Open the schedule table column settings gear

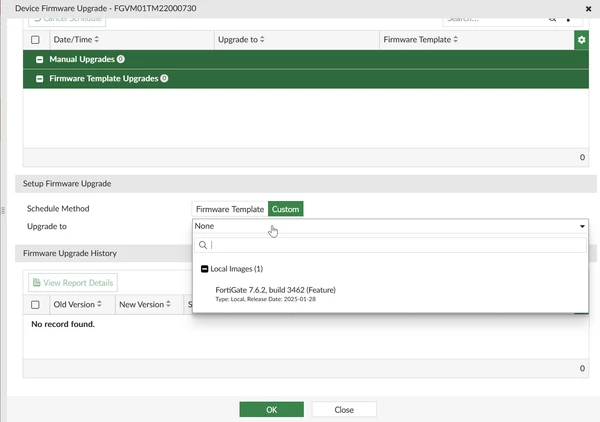[581, 40]
